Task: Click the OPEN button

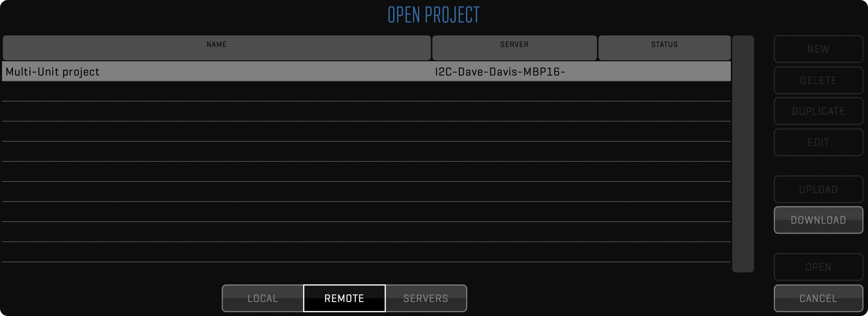Action: [x=818, y=267]
